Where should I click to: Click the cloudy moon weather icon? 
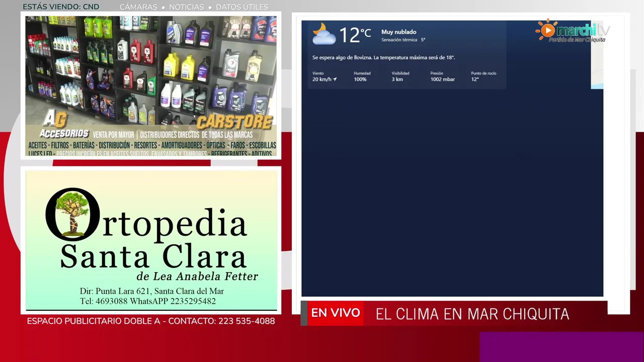tap(323, 34)
